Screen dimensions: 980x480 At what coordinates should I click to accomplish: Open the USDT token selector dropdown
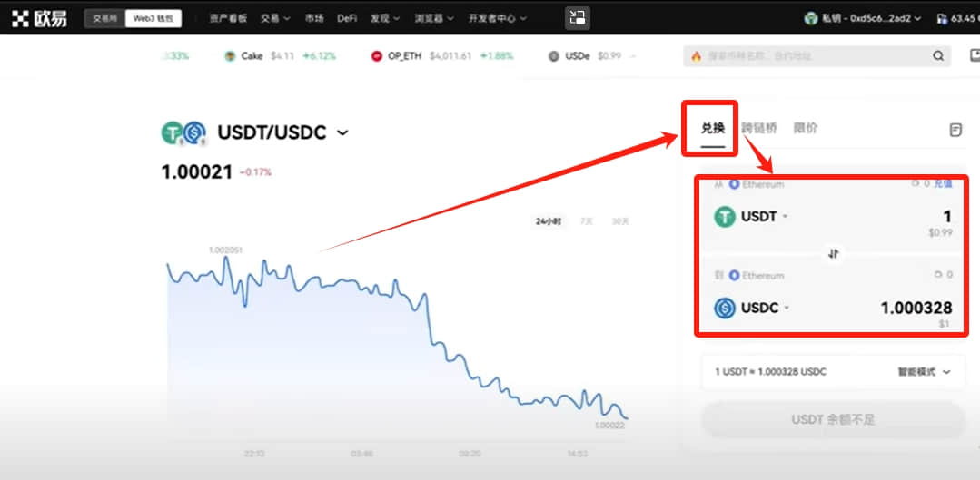tap(765, 217)
